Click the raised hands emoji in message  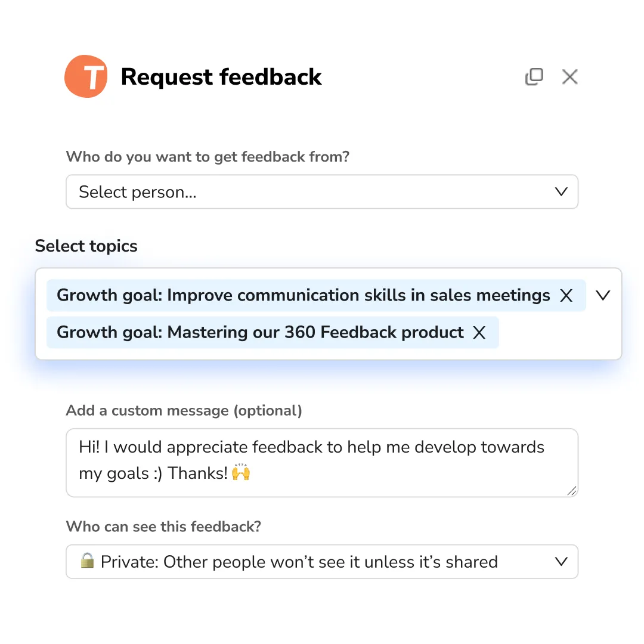point(241,473)
